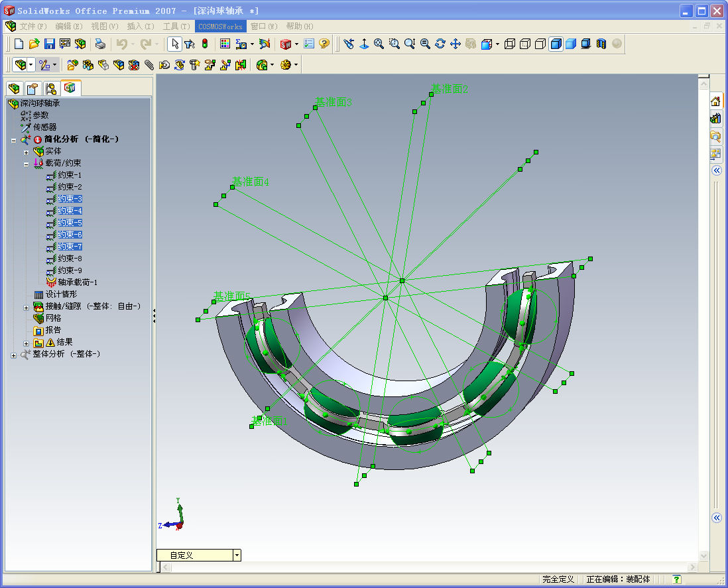The height and width of the screenshot is (588, 728).
Task: Open the COSMOSWorks Manager tab
Action: (x=70, y=88)
